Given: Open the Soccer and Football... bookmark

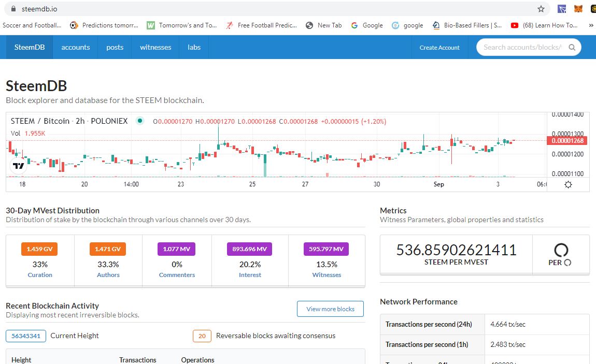Looking at the screenshot, I should 32,25.
